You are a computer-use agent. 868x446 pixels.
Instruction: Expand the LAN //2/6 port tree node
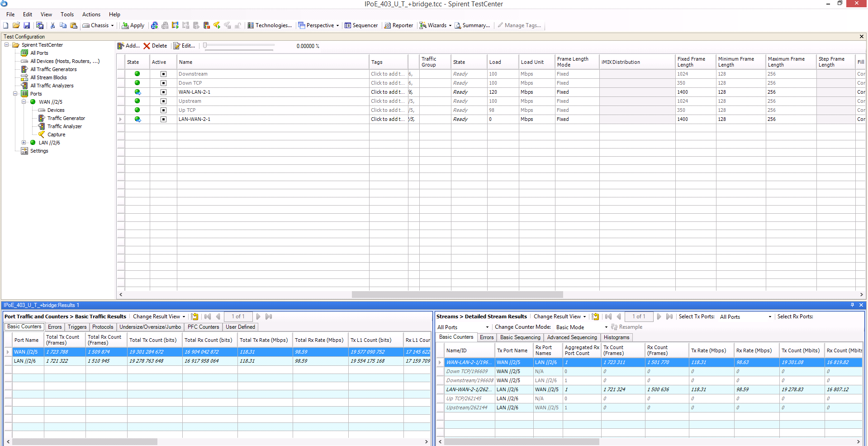pyautogui.click(x=24, y=143)
